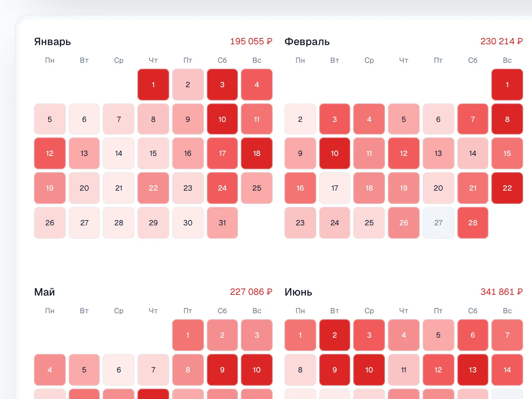Select February 1 day cell
The width and height of the screenshot is (532, 399).
[507, 85]
